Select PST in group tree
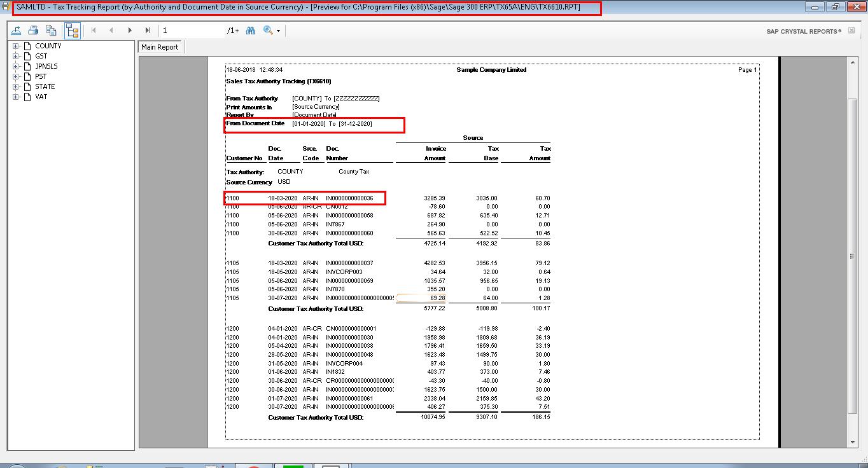The height and width of the screenshot is (468, 868). 41,76
